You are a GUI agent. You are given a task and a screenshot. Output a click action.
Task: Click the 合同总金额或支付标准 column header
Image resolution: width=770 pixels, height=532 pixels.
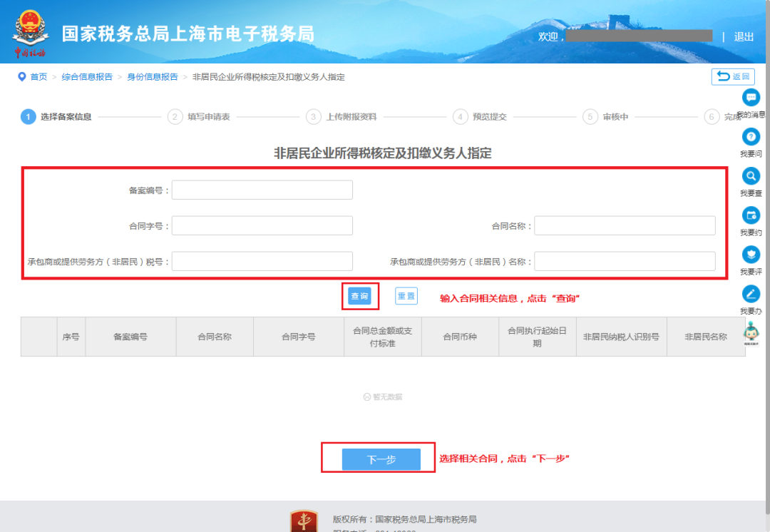tap(383, 337)
